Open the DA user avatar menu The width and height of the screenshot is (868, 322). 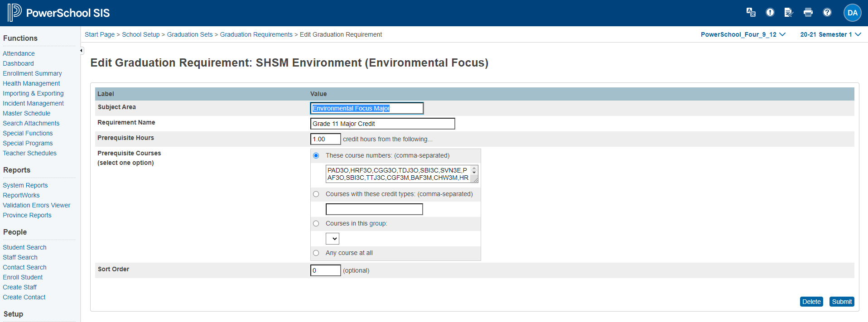coord(852,13)
